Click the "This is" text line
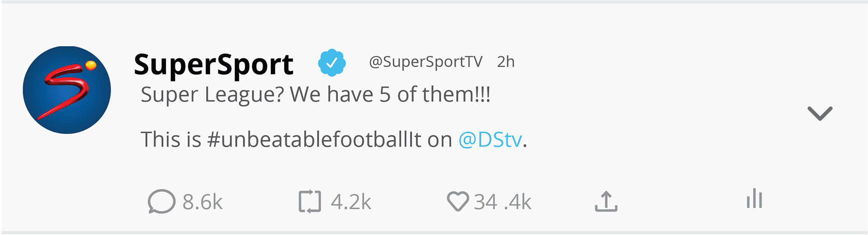The width and height of the screenshot is (868, 235). 170,139
